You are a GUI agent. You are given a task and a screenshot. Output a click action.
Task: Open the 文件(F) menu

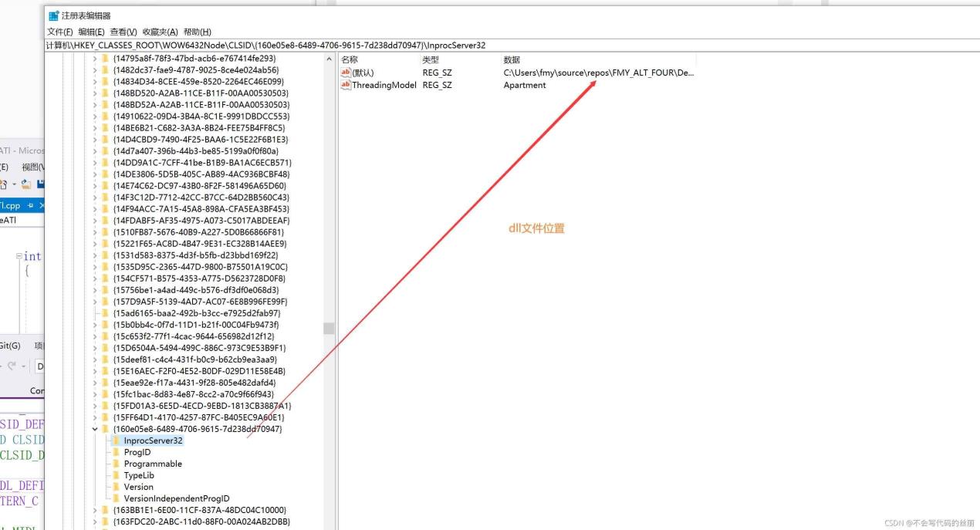(60, 32)
